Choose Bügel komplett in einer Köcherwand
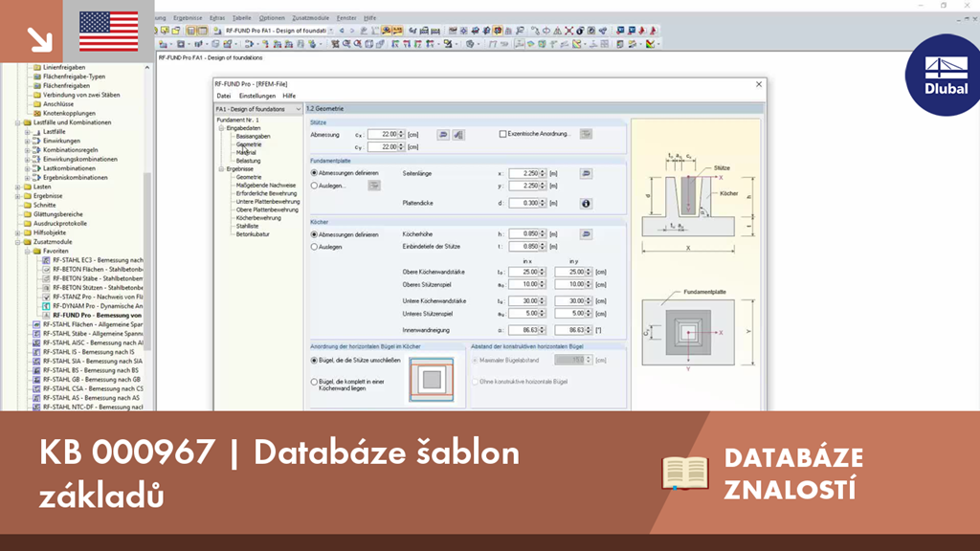Viewport: 980px width, 551px height. point(314,382)
